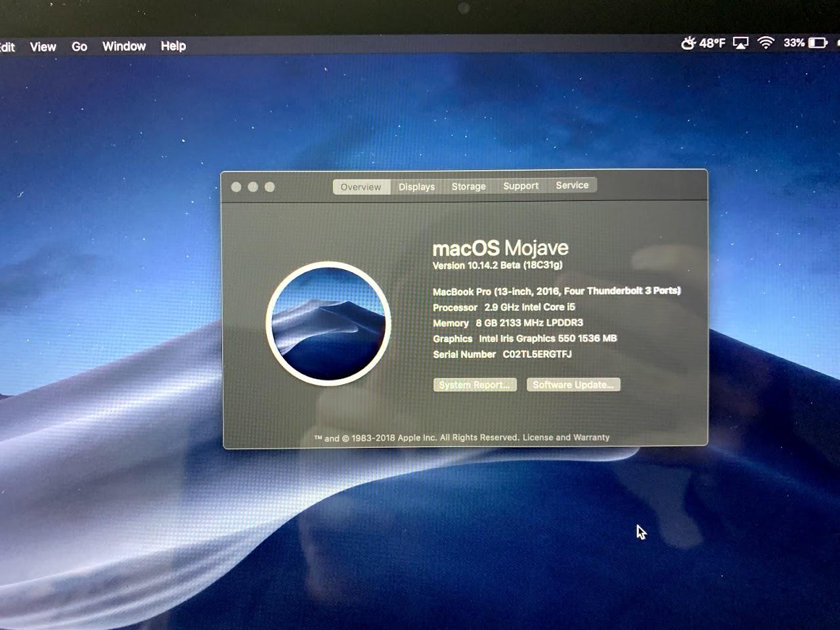Open the Help menu
840x630 pixels.
click(x=173, y=46)
